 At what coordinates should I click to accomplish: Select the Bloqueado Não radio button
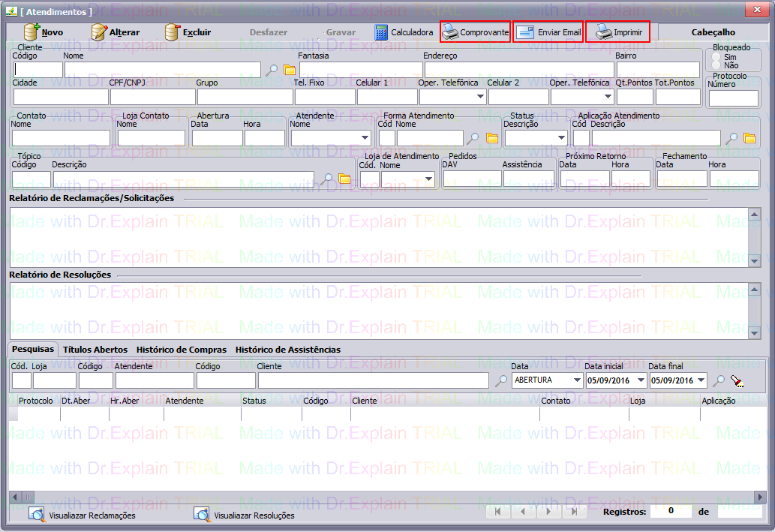[716, 65]
